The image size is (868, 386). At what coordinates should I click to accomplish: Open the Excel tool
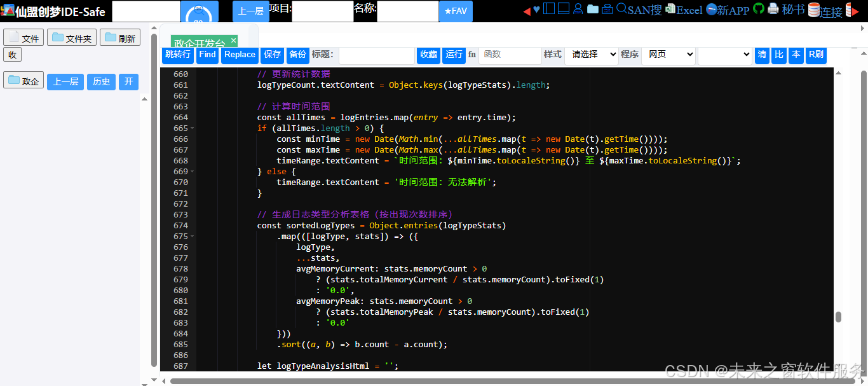684,10
